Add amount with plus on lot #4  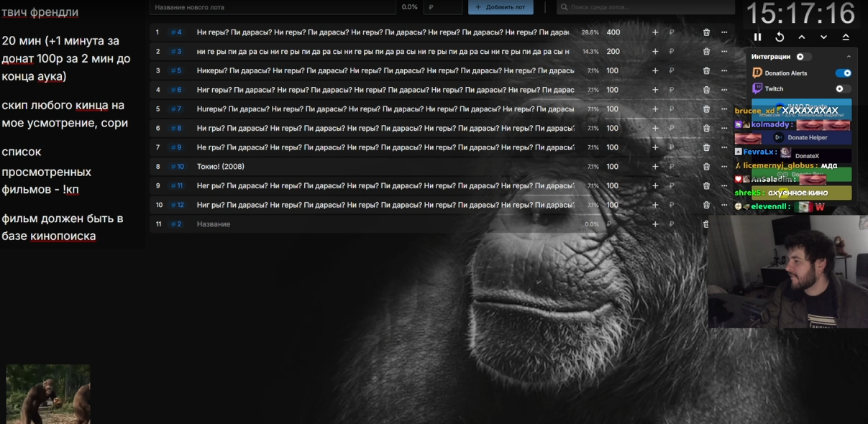point(655,32)
